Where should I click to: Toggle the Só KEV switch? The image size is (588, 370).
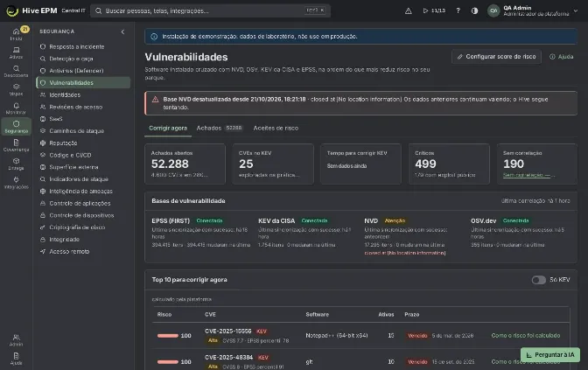(x=538, y=280)
